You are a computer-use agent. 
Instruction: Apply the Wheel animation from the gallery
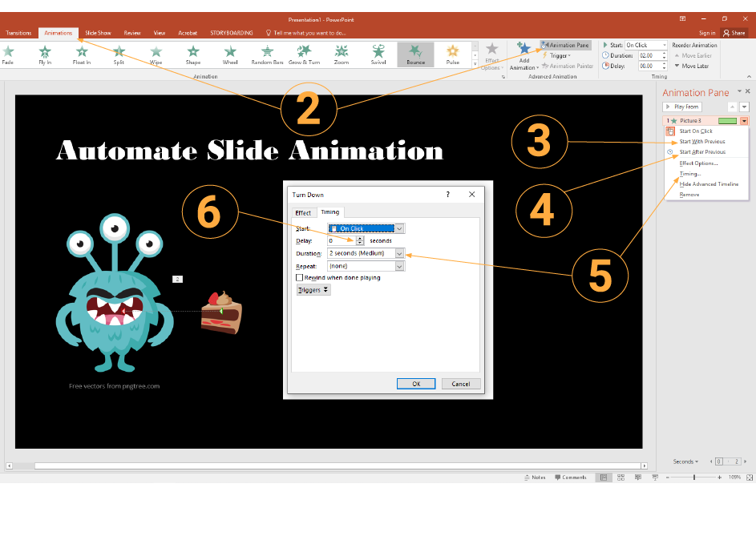coord(230,54)
